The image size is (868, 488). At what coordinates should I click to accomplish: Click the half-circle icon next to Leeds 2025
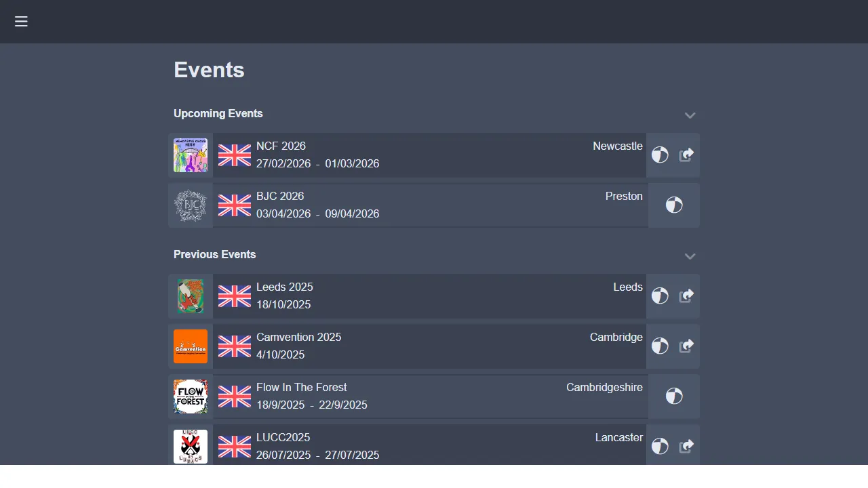660,296
